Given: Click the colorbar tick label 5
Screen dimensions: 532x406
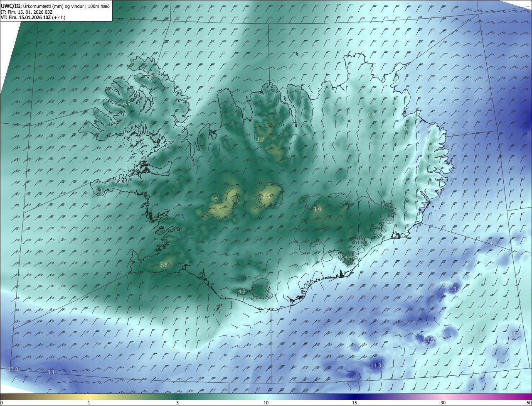Looking at the screenshot, I should point(177,403).
